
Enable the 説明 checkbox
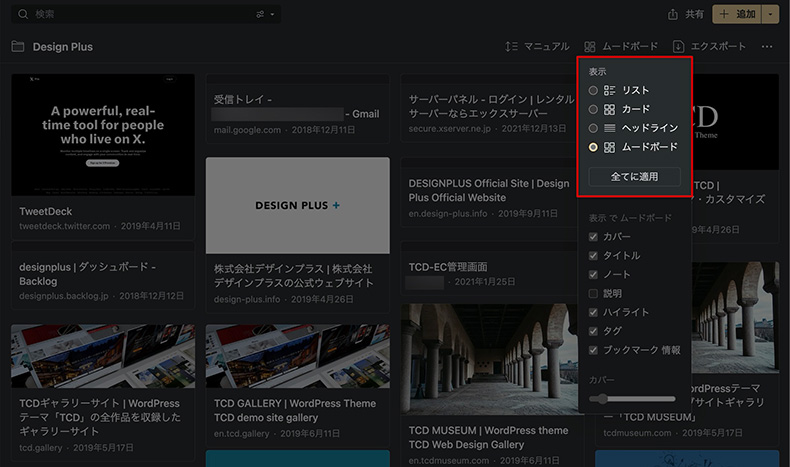593,293
